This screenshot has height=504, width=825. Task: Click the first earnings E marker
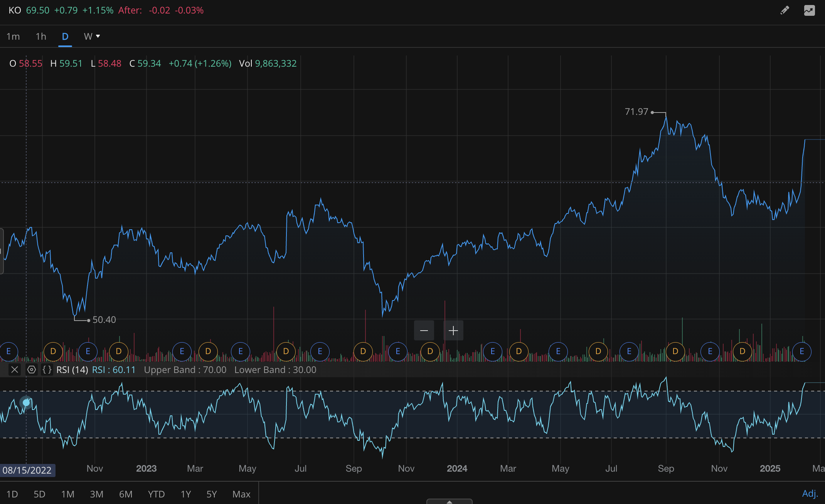pos(8,351)
